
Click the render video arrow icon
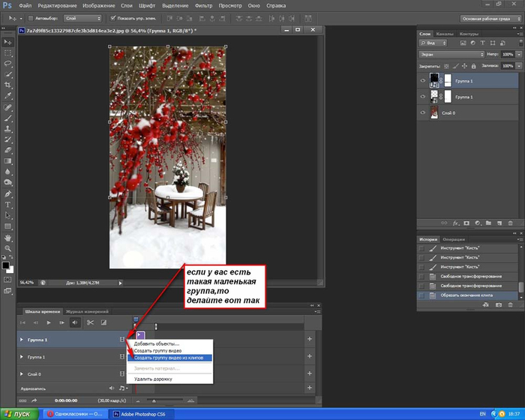(x=34, y=400)
